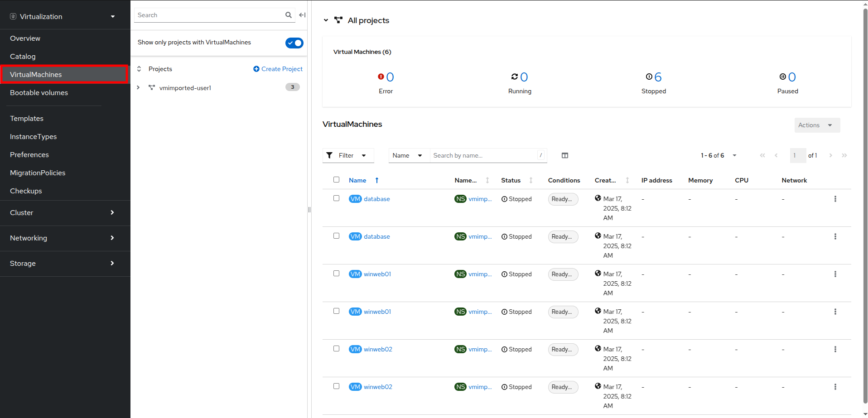The width and height of the screenshot is (868, 418).
Task: Expand the vmimported-user1 project tree
Action: point(138,87)
